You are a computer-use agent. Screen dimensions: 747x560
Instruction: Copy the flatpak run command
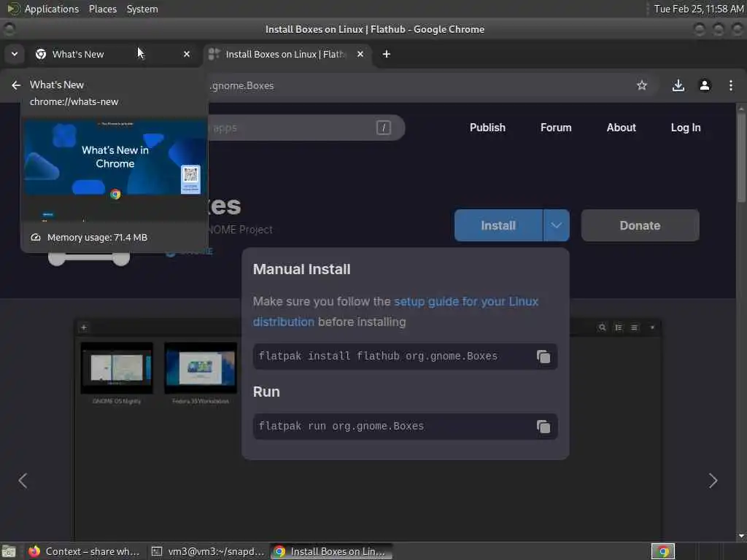point(543,426)
